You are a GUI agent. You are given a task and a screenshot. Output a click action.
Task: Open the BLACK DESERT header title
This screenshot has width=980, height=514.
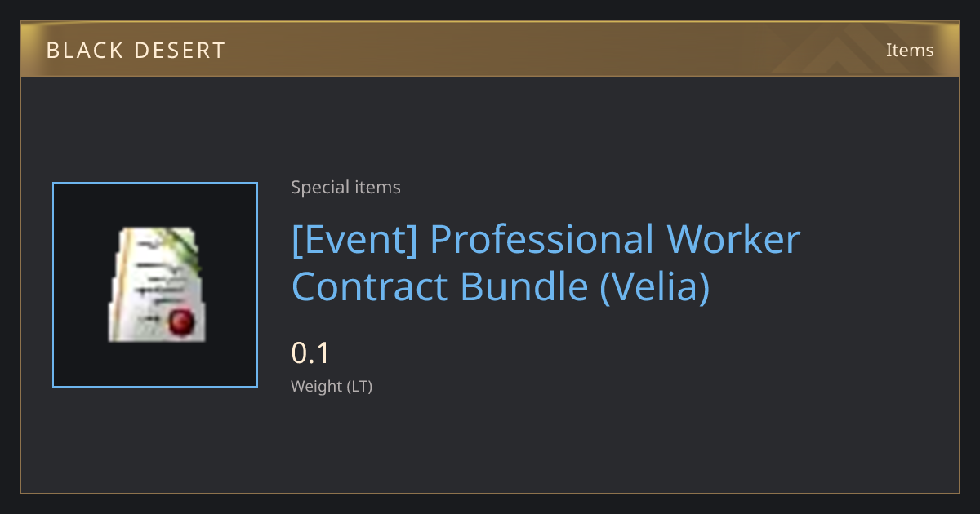pyautogui.click(x=136, y=51)
